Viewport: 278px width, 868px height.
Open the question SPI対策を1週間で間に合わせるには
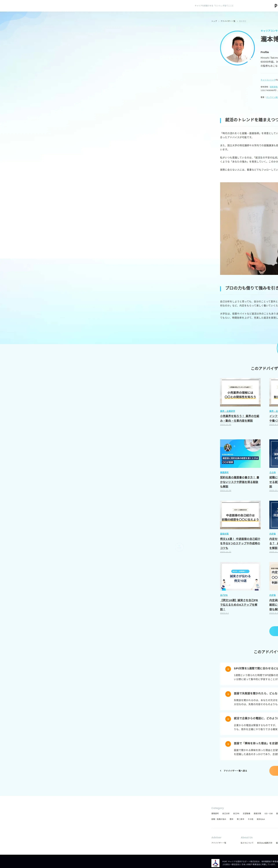pos(256,668)
